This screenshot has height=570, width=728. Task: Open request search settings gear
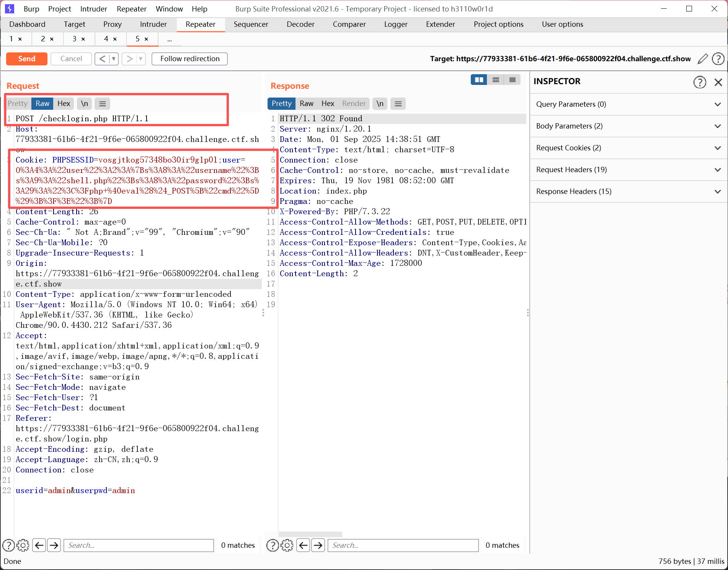(x=23, y=545)
